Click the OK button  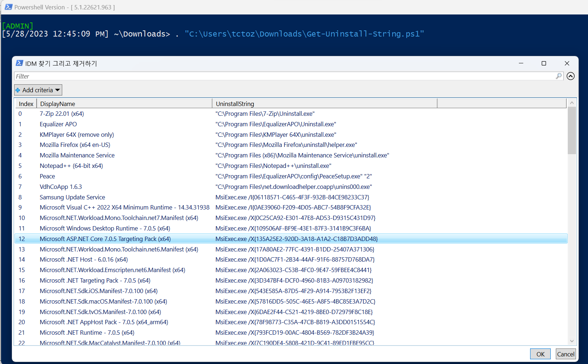click(x=540, y=354)
